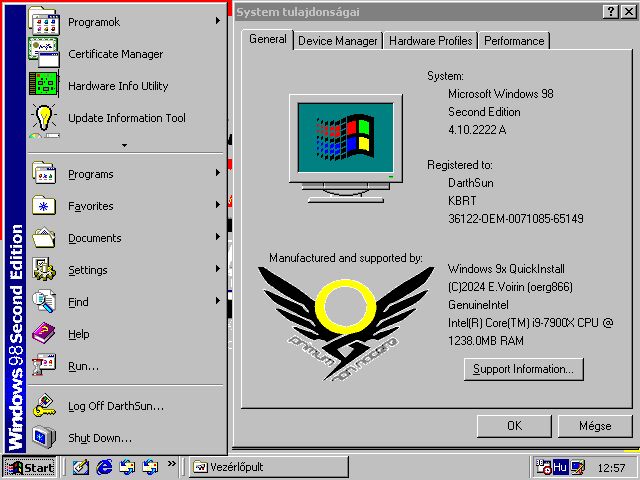Click the display settings tray icon
The height and width of the screenshot is (480, 640).
point(578,467)
